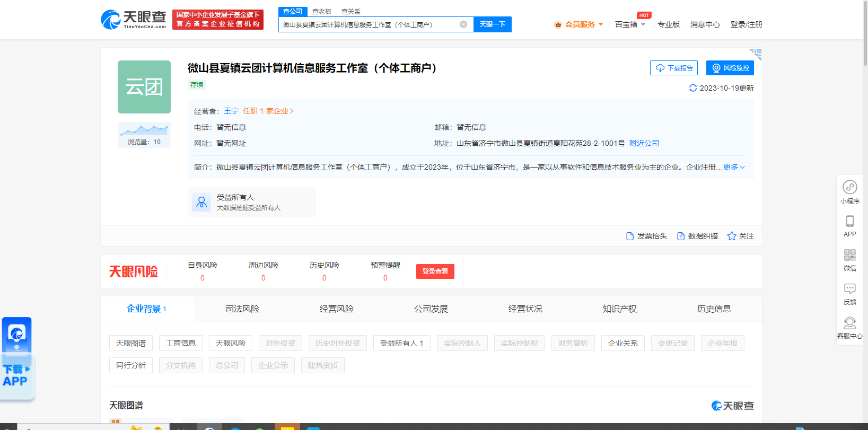868x430 pixels.
Task: Click the 变更记录 section button
Action: point(673,343)
